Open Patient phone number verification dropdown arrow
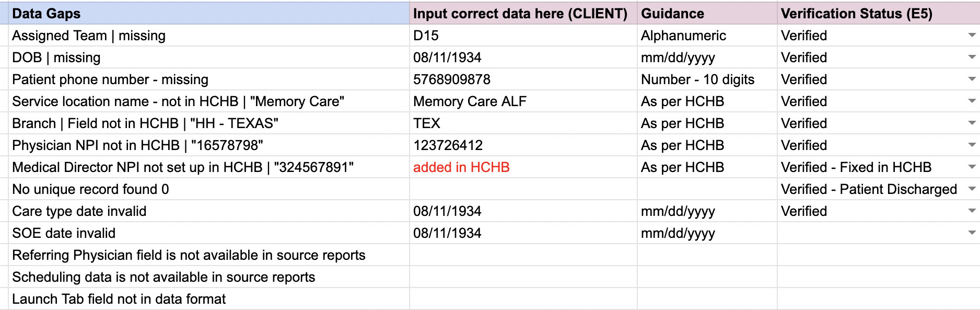The image size is (980, 310). coord(972,79)
